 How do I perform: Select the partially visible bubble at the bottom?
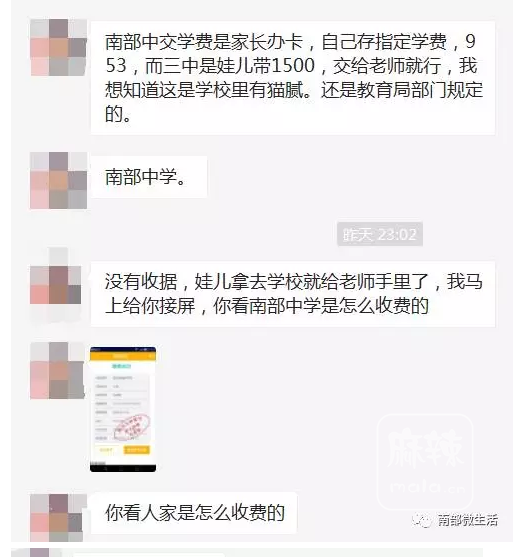(x=149, y=555)
